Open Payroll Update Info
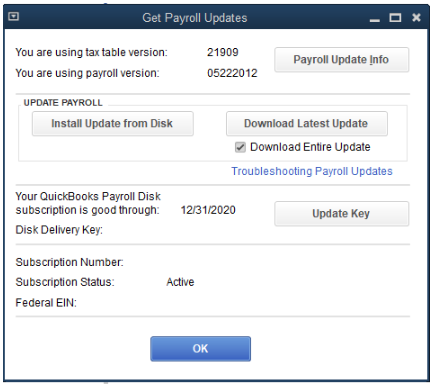This screenshot has height=388, width=433. point(342,60)
